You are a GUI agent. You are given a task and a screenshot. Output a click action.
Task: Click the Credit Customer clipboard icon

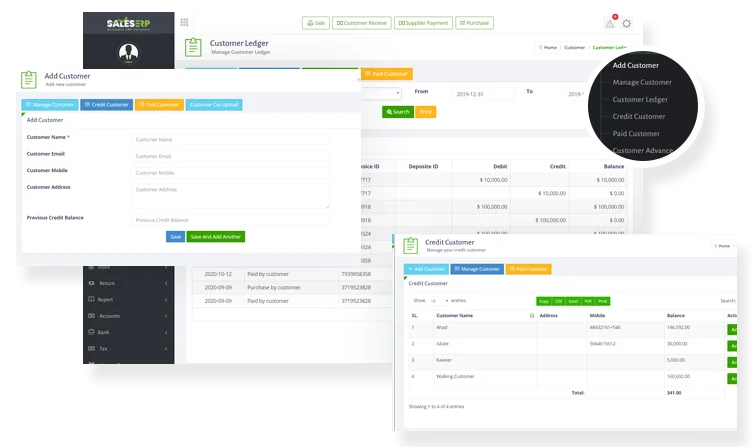(x=412, y=246)
